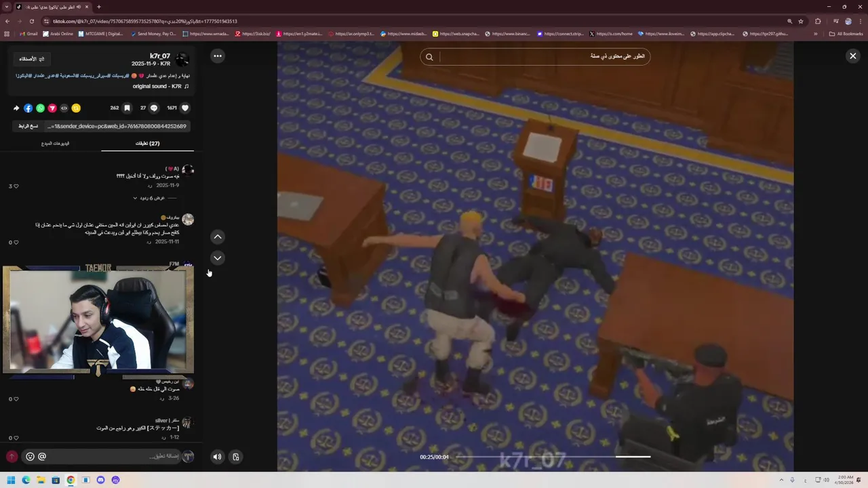Open the Windows Start menu
Viewport: 868px width, 488px height.
pyautogui.click(x=11, y=480)
